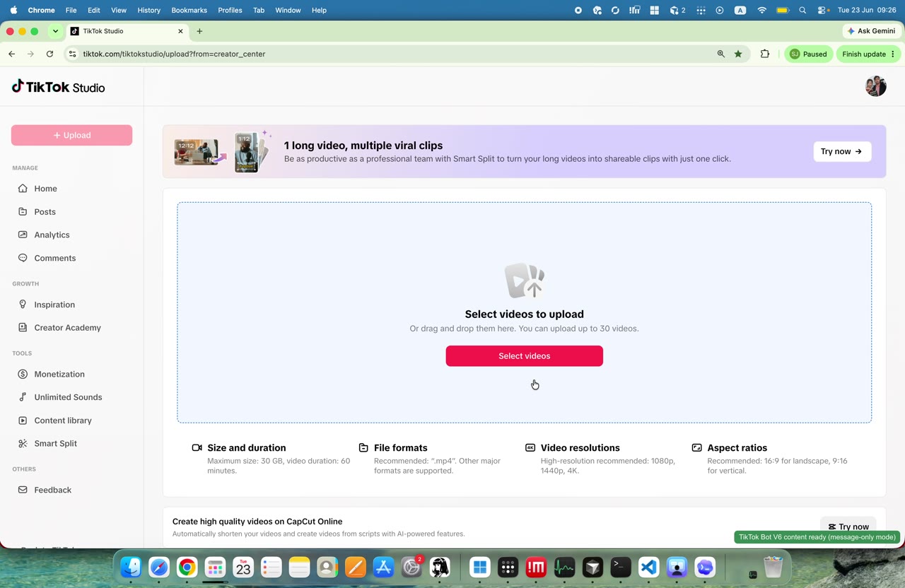This screenshot has width=905, height=588.
Task: Click the Ask Gemini button
Action: 871,31
